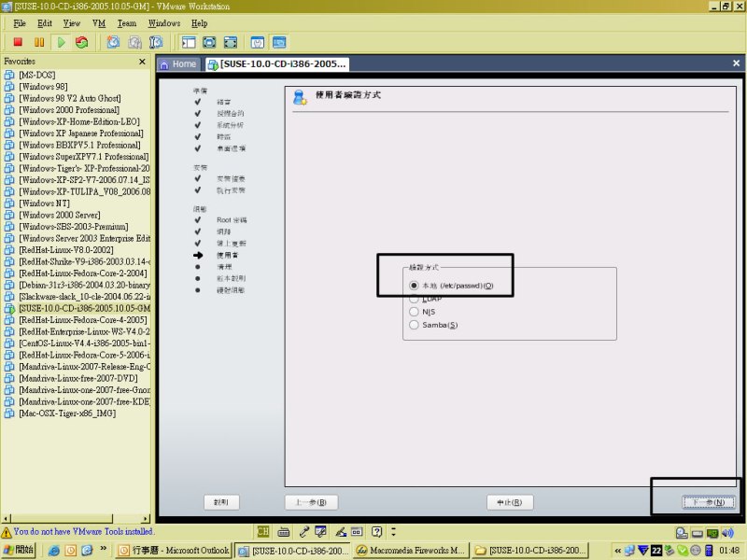Viewport: 747px width, 560px height.
Task: Click the green network adapter status icon
Action: [712, 533]
